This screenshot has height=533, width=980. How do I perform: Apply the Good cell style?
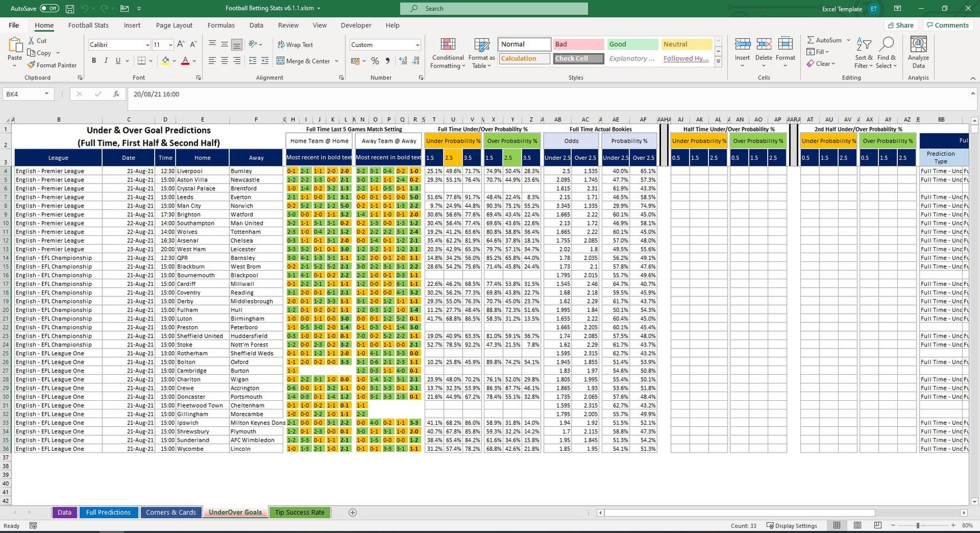tap(633, 44)
